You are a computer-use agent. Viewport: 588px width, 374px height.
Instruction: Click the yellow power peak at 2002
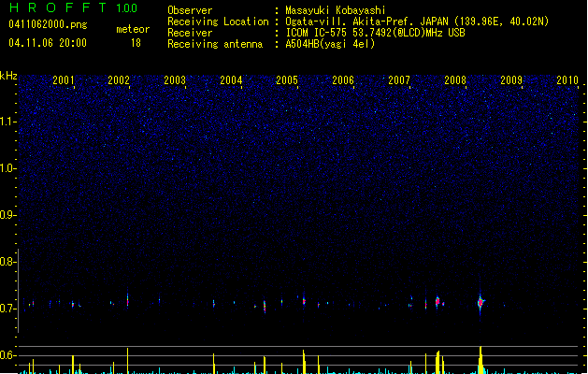(127, 361)
